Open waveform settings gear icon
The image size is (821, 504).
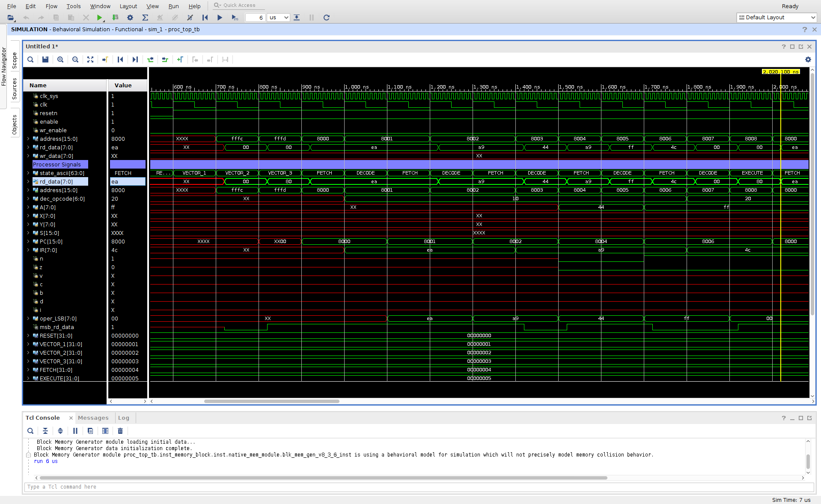(808, 59)
